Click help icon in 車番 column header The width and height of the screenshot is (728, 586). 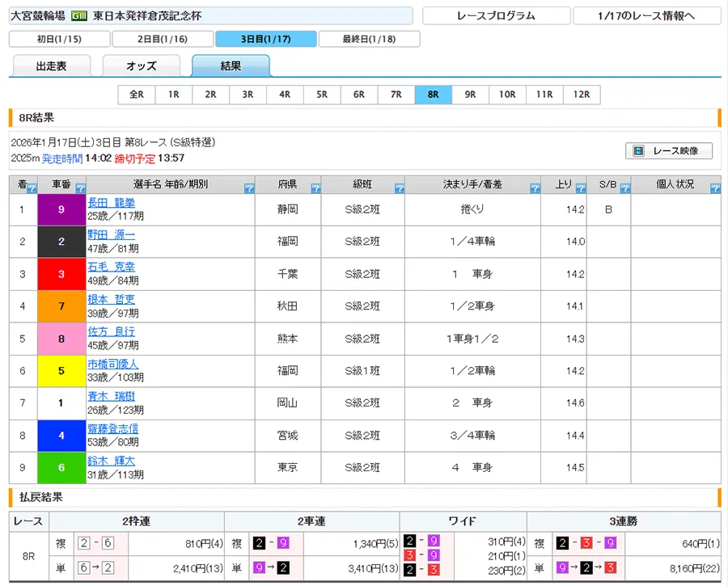tap(81, 188)
